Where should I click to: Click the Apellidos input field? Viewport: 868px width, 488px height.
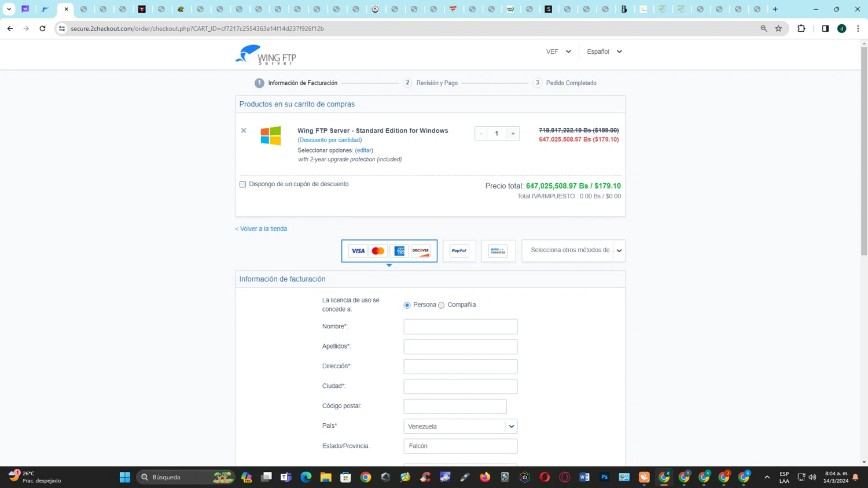[461, 346]
